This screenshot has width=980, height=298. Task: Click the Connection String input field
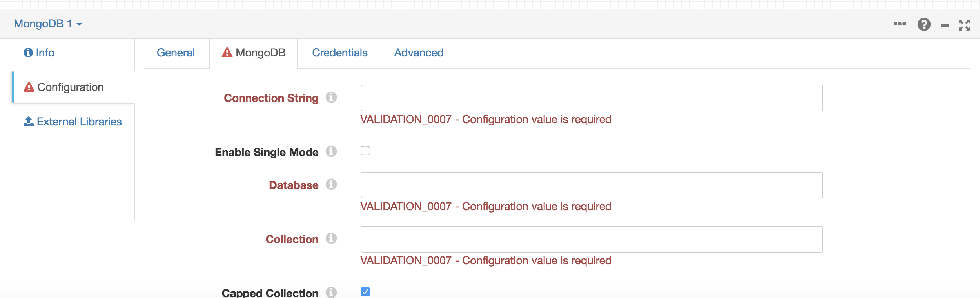coord(592,98)
